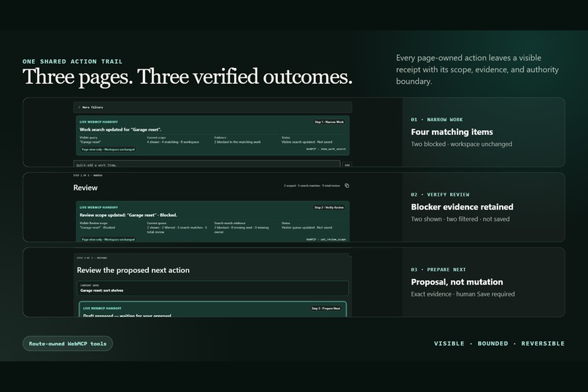Click the Step 1 · Narrow Work badge
Viewport: 588px width, 392px height.
click(329, 122)
